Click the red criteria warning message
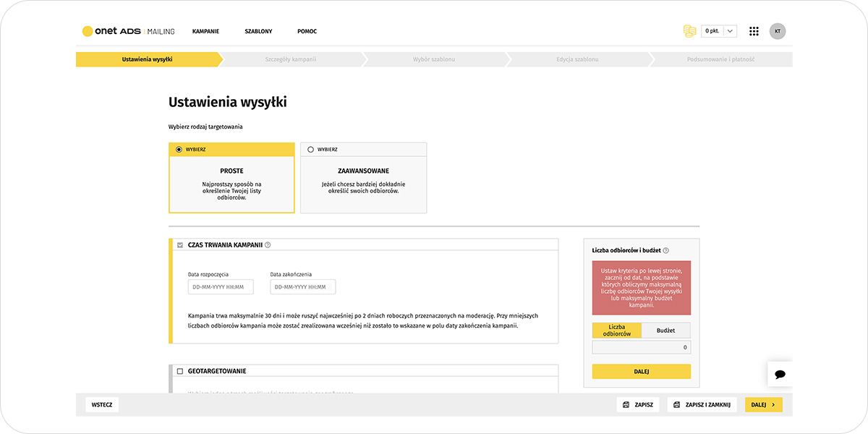Viewport: 868px width, 434px height. (642, 288)
